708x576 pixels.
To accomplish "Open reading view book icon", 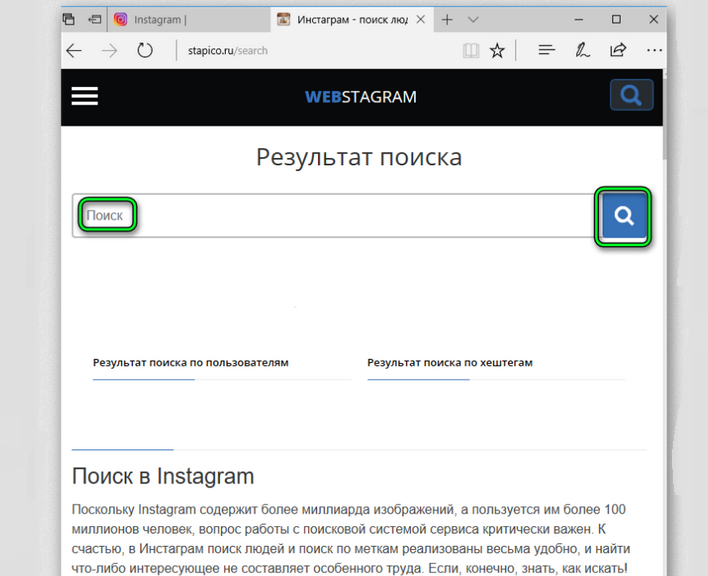I will pos(470,51).
